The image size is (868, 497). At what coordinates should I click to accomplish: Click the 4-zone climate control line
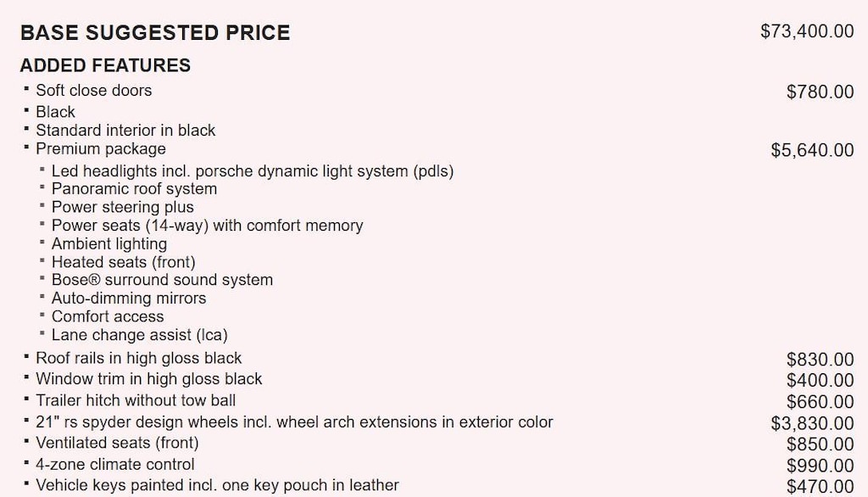(114, 464)
